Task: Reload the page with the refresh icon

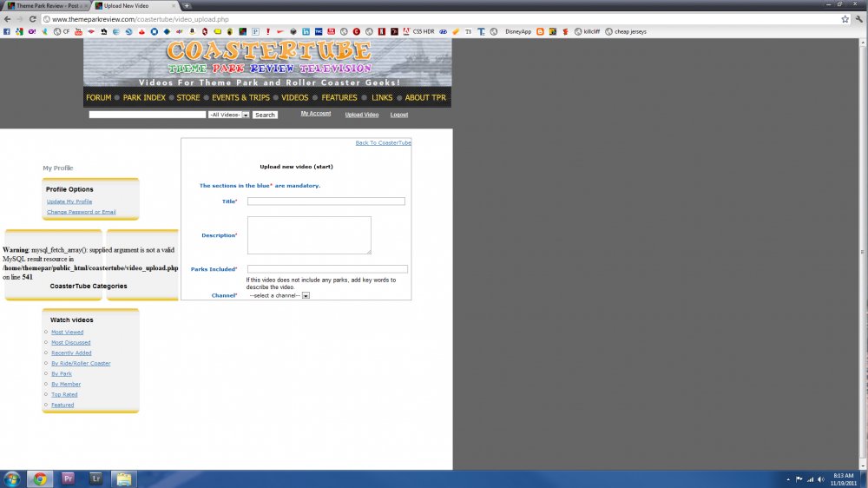Action: tap(32, 18)
